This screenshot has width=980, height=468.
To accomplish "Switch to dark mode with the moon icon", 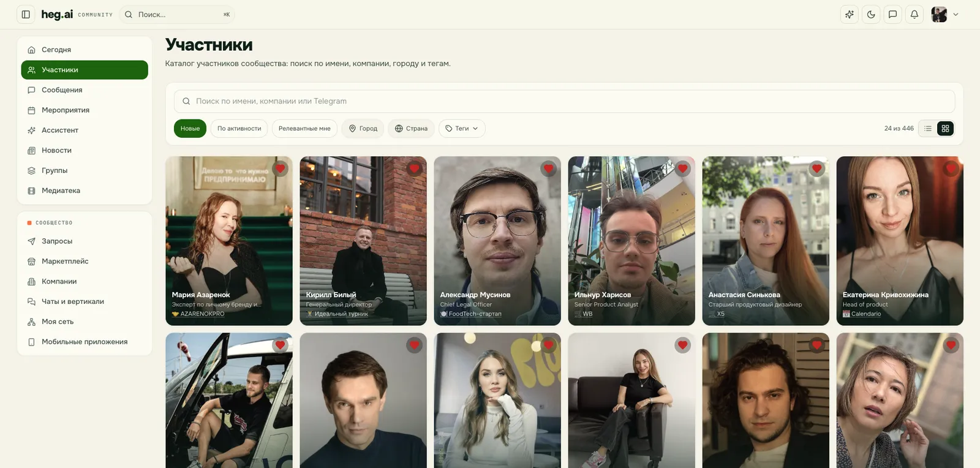I will (x=871, y=14).
